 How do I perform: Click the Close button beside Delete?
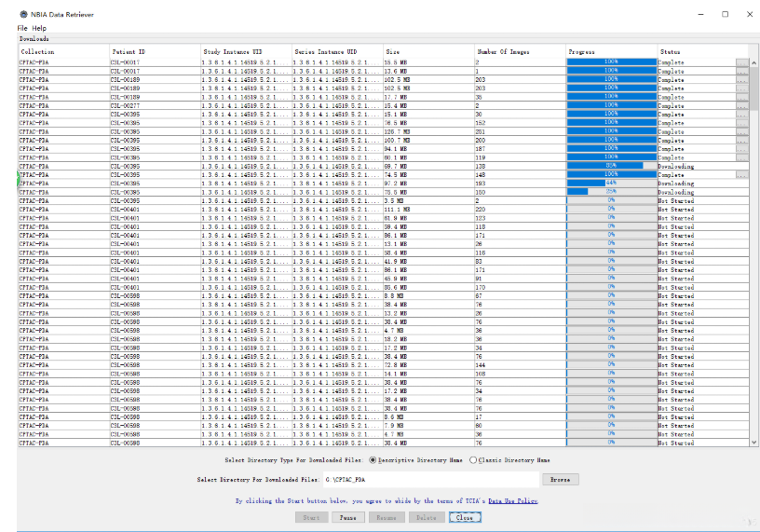[x=465, y=517]
